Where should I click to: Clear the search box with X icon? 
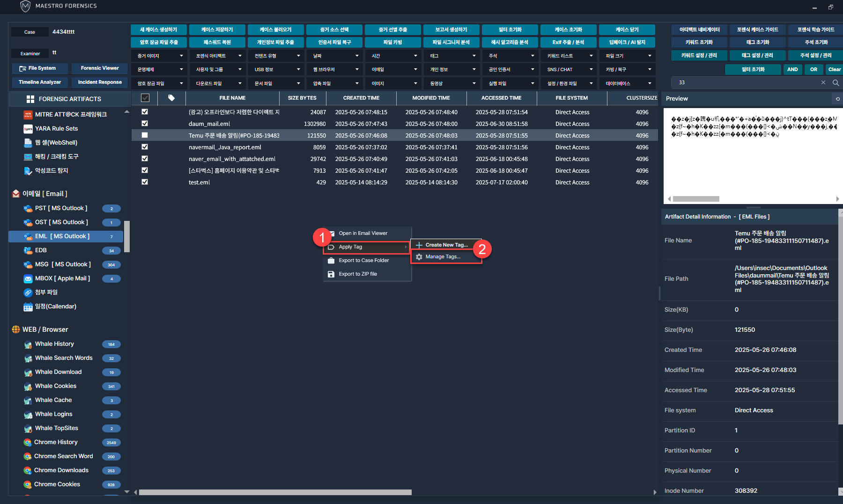[x=823, y=83]
